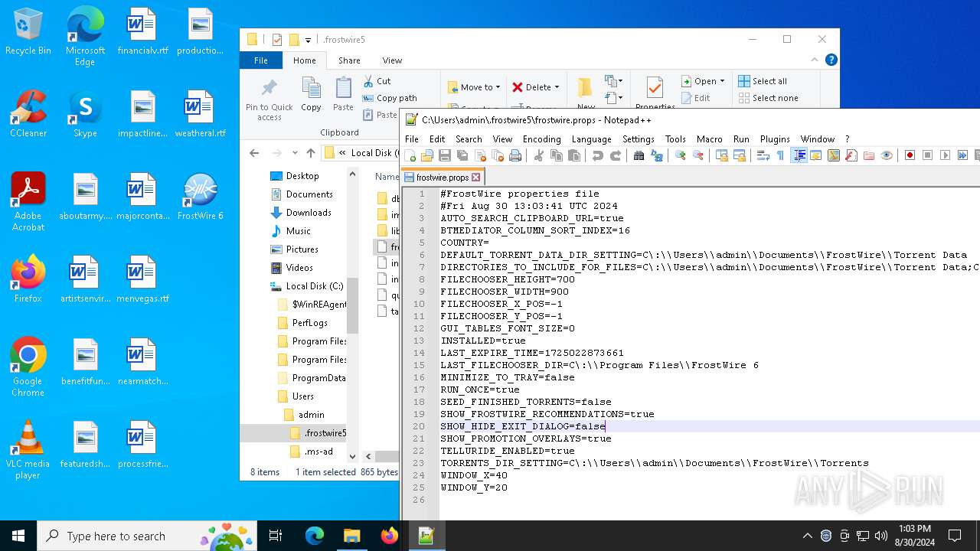Click the Cut scissors icon in Notepad++ toolbar
Viewport: 980px width, 551px height.
(539, 155)
